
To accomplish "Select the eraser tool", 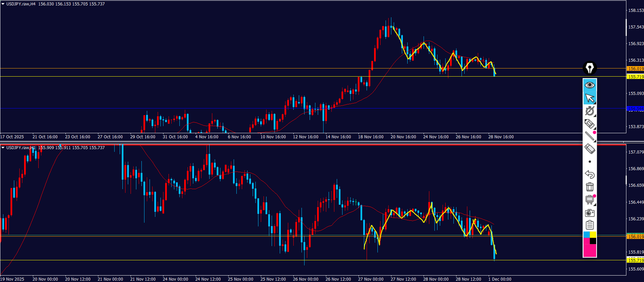I will coord(590,149).
